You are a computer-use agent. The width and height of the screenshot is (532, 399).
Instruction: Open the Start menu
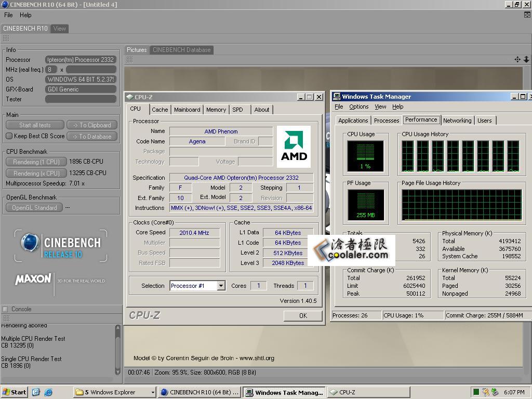(x=14, y=392)
